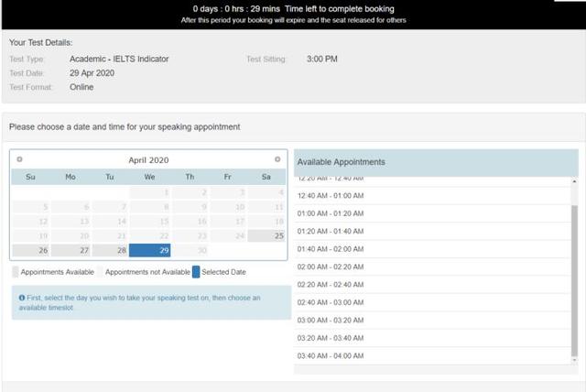The image size is (586, 392).
Task: Select the 02:40 AM - 03:00 AM slot
Action: coord(432,302)
